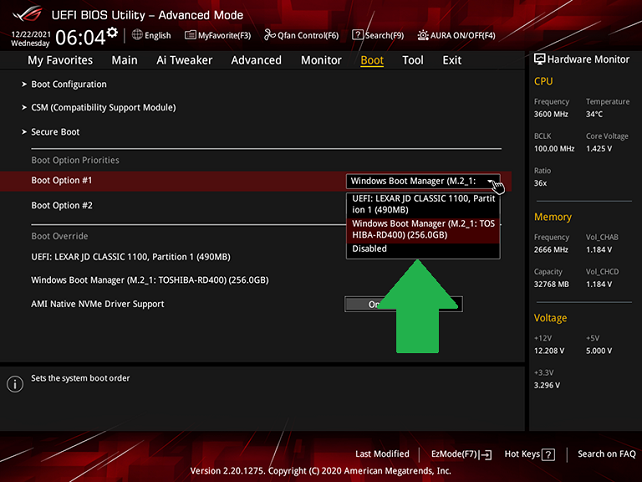Open the My Favorites tab
This screenshot has width=642, height=482.
pyautogui.click(x=60, y=60)
